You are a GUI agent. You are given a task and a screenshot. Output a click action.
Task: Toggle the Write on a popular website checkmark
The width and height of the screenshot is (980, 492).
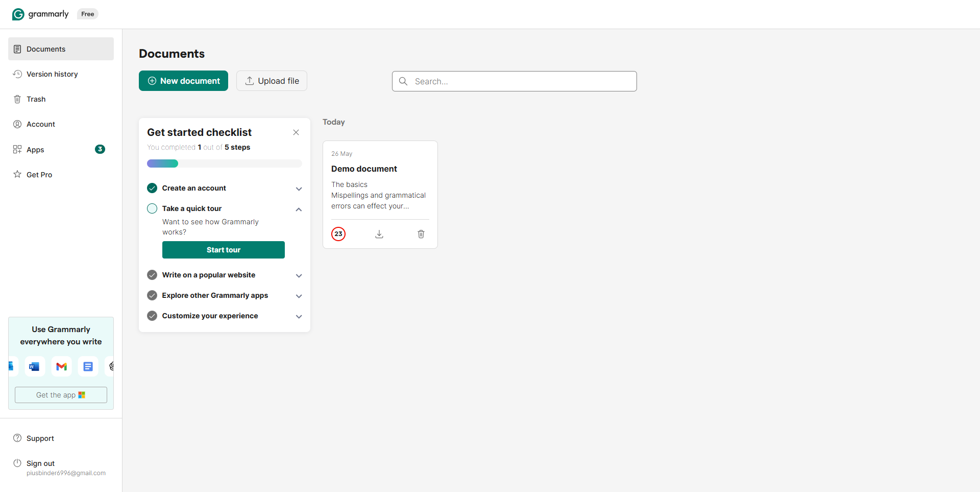click(152, 275)
